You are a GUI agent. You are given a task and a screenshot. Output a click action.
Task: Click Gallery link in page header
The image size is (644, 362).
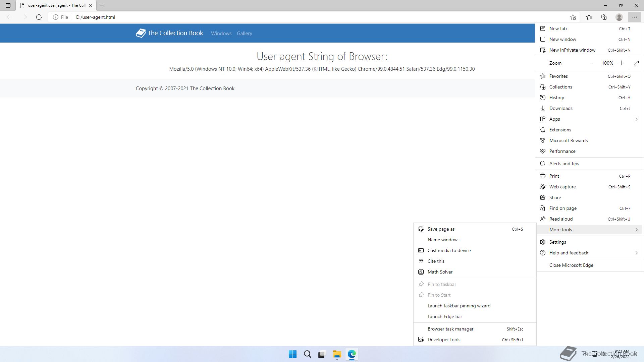coord(244,34)
